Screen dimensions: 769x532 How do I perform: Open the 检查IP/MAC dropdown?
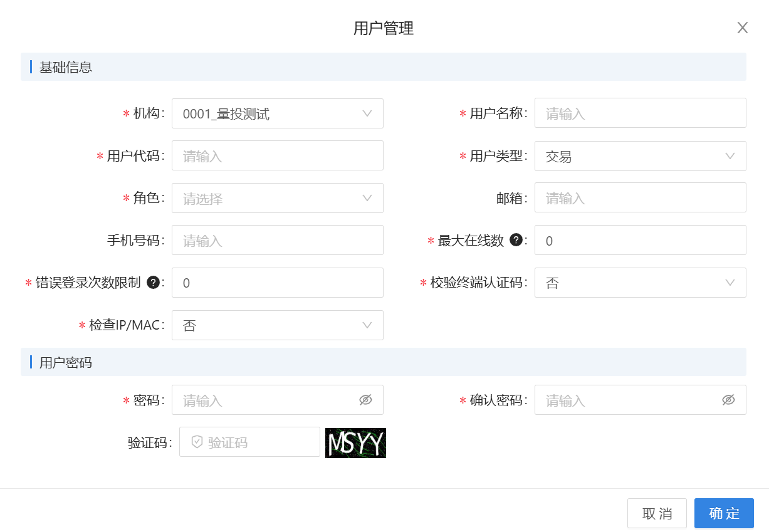[278, 325]
